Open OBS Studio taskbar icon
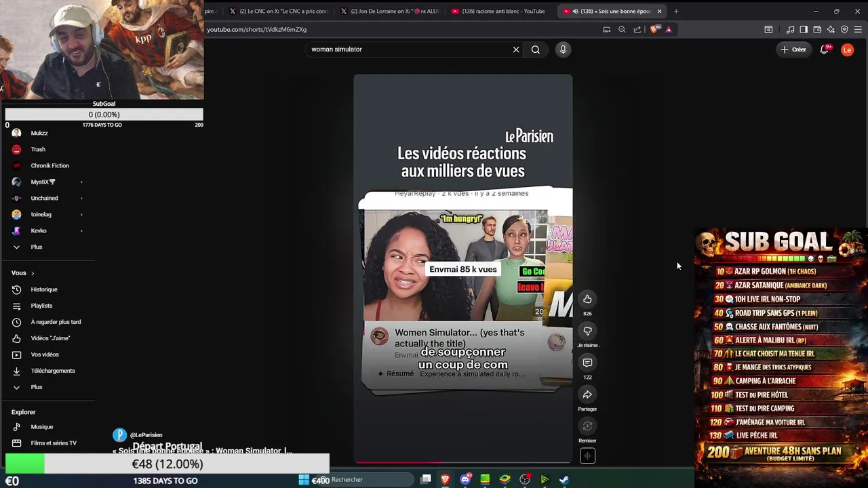The height and width of the screenshot is (488, 868). click(x=525, y=479)
